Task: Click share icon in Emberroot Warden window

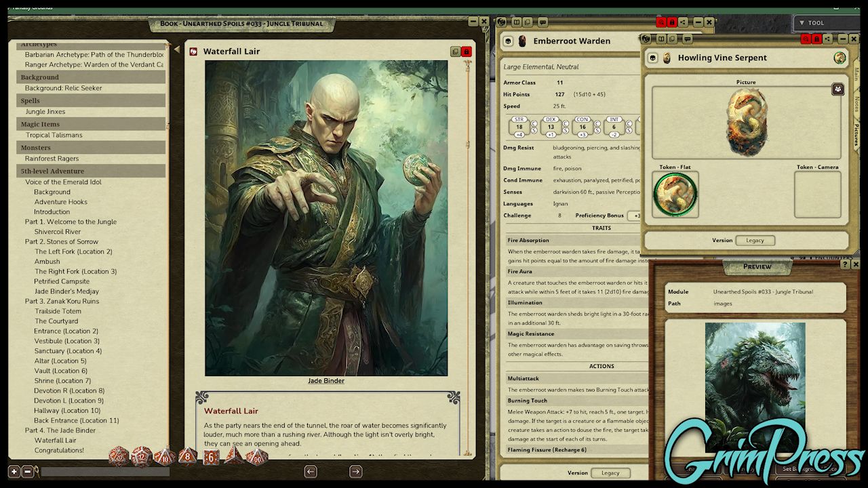Action: pyautogui.click(x=683, y=22)
